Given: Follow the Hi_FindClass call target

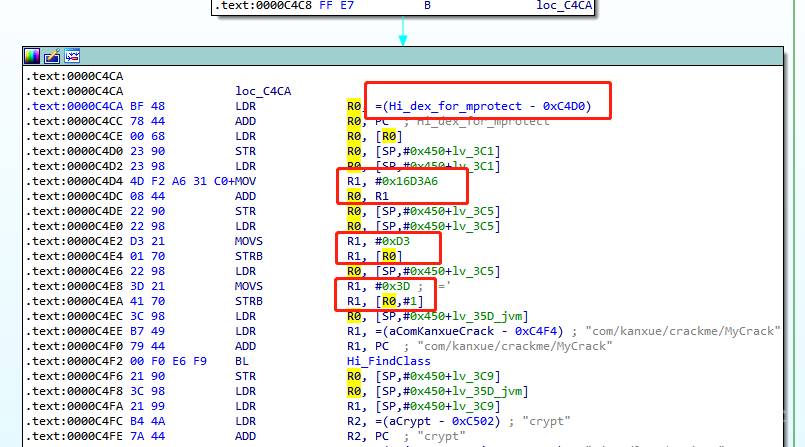Looking at the screenshot, I should click(389, 361).
